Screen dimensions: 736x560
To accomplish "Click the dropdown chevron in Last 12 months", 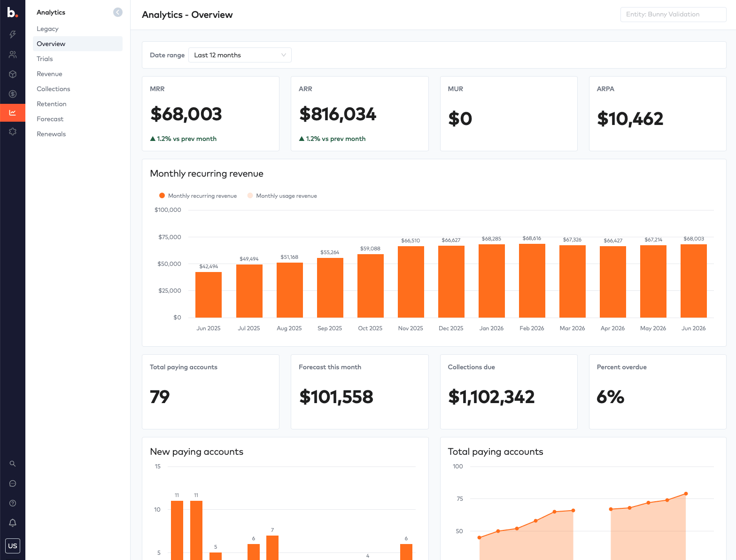I will click(284, 55).
